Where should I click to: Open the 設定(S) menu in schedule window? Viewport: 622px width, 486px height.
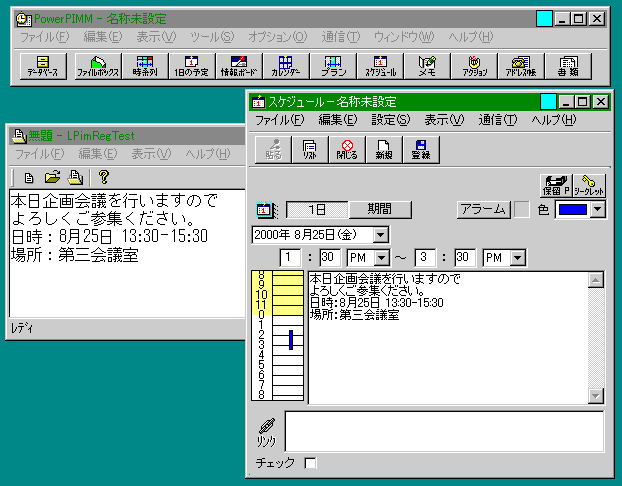pyautogui.click(x=390, y=119)
